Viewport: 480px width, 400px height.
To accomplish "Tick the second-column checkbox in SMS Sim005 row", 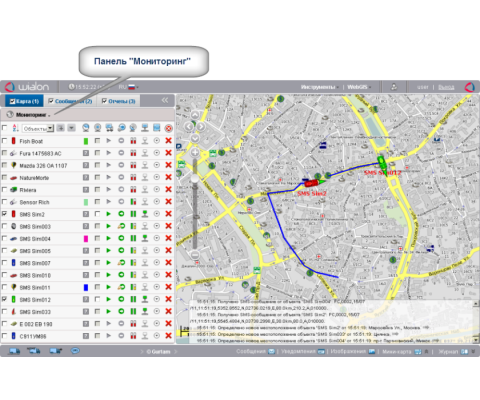I will (97, 250).
